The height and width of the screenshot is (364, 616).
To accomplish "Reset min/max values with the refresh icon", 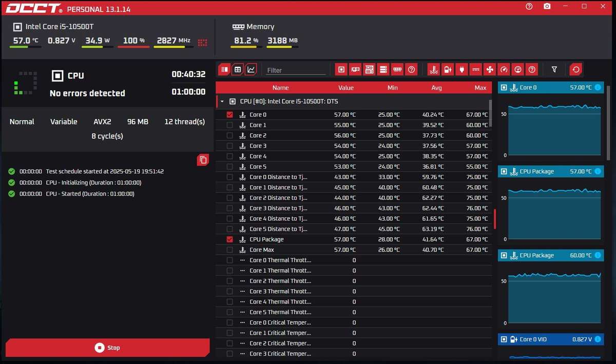I will (576, 69).
